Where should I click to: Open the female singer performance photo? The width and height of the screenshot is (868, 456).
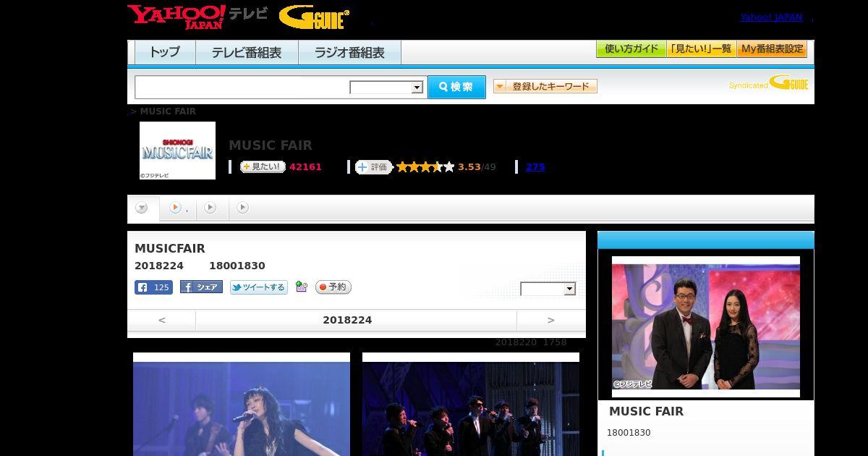(242, 404)
